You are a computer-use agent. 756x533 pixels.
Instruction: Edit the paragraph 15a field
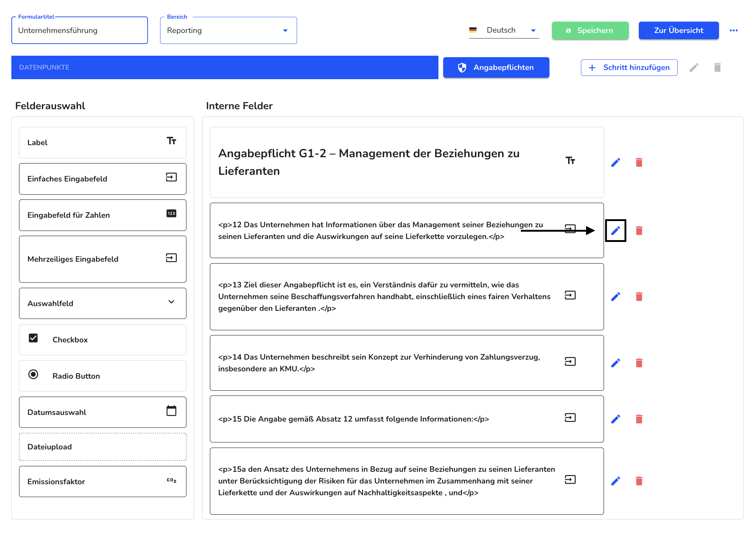click(616, 481)
